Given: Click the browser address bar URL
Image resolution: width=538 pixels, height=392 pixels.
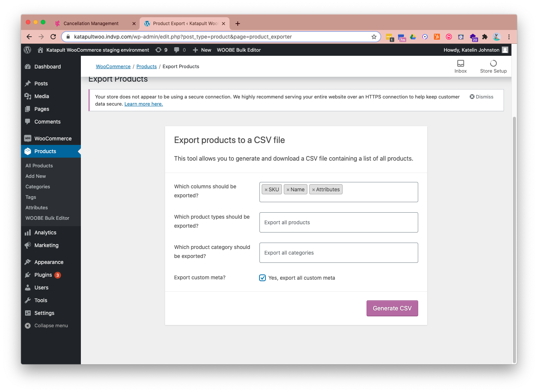Looking at the screenshot, I should [183, 37].
